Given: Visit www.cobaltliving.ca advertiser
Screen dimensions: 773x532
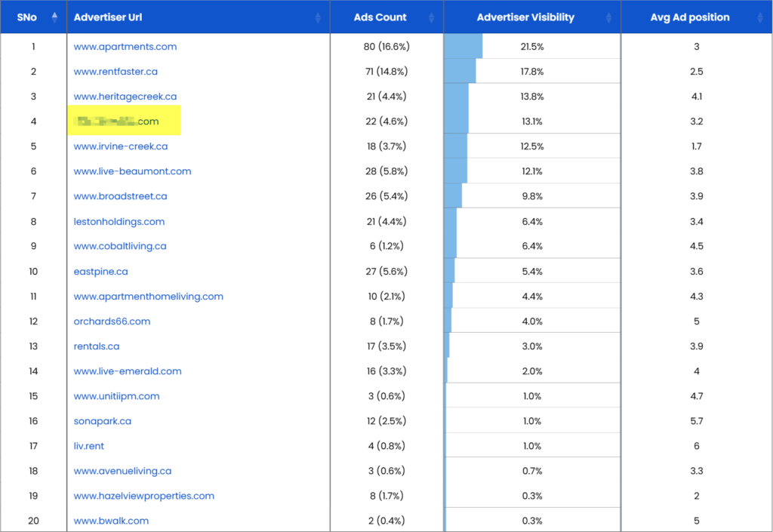Looking at the screenshot, I should click(120, 246).
